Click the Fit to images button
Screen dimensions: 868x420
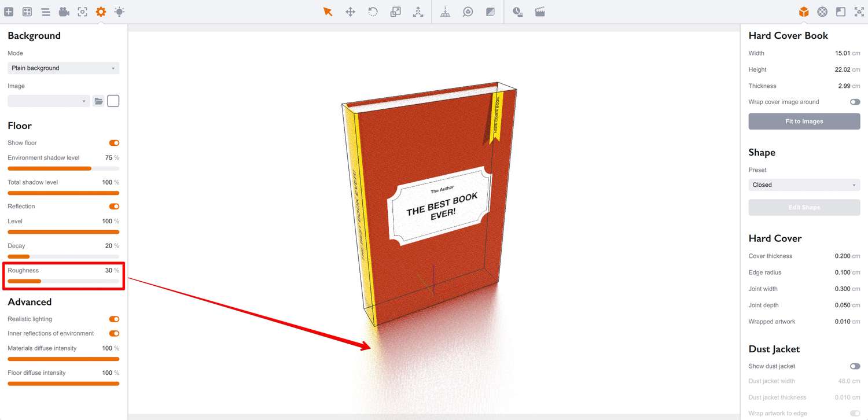[x=804, y=121]
